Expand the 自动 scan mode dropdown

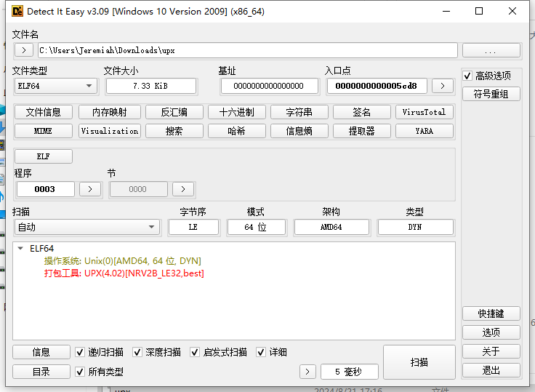coord(87,227)
